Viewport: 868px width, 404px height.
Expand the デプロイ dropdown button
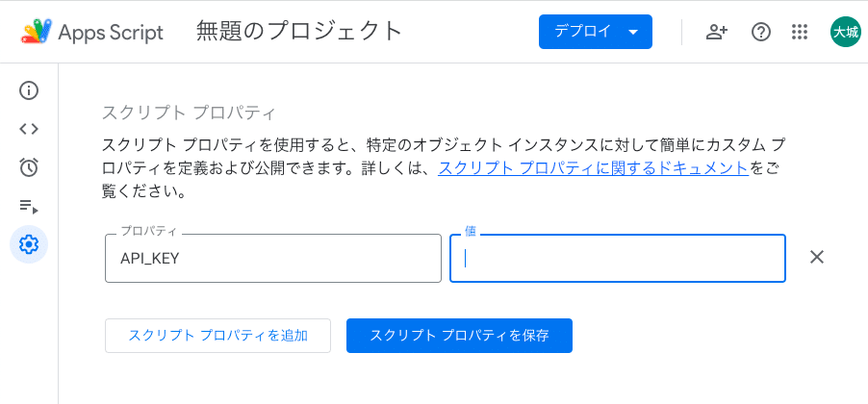[x=595, y=32]
